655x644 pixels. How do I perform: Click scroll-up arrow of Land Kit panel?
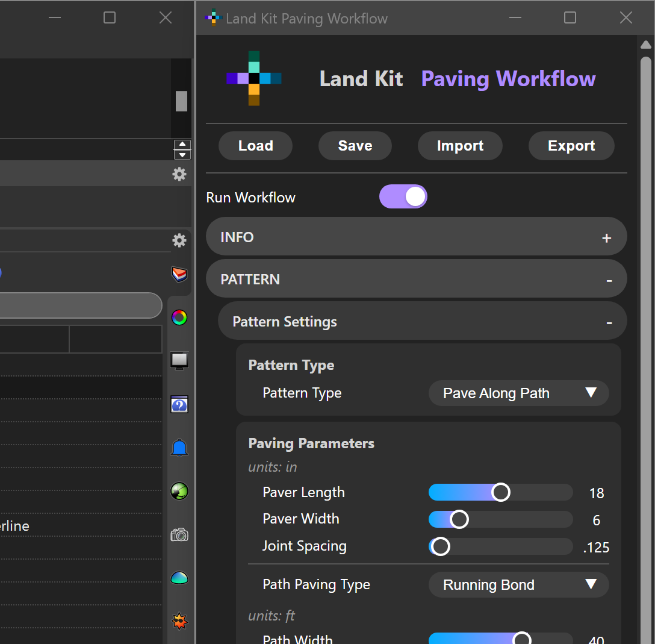646,45
